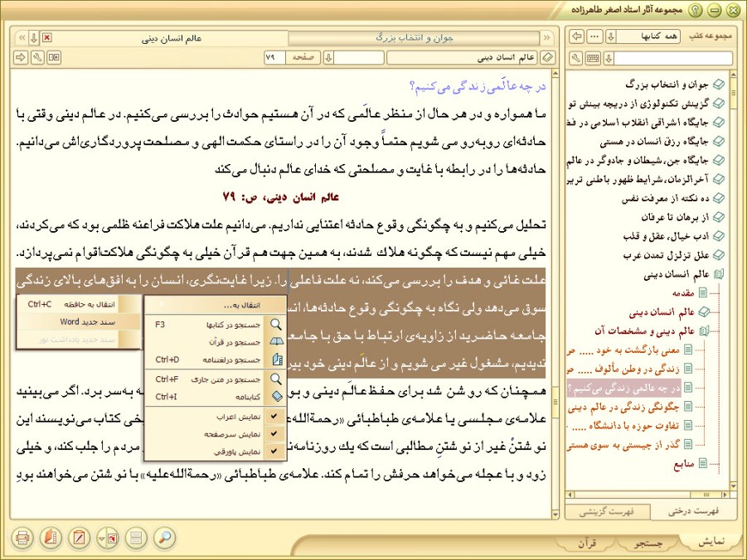Choose جستجو در متن جاری menu item
This screenshot has width=747, height=560.
[216, 379]
